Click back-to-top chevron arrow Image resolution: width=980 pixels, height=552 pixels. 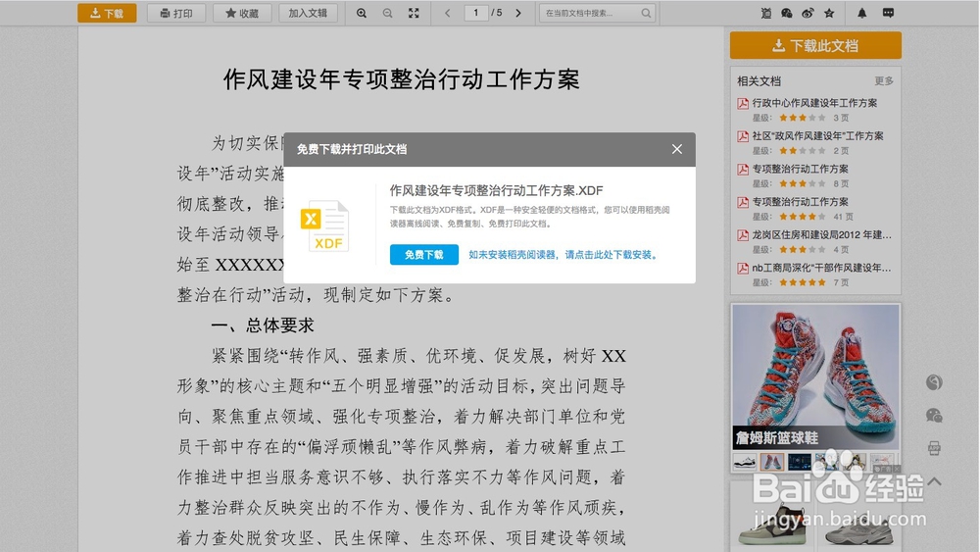934,480
